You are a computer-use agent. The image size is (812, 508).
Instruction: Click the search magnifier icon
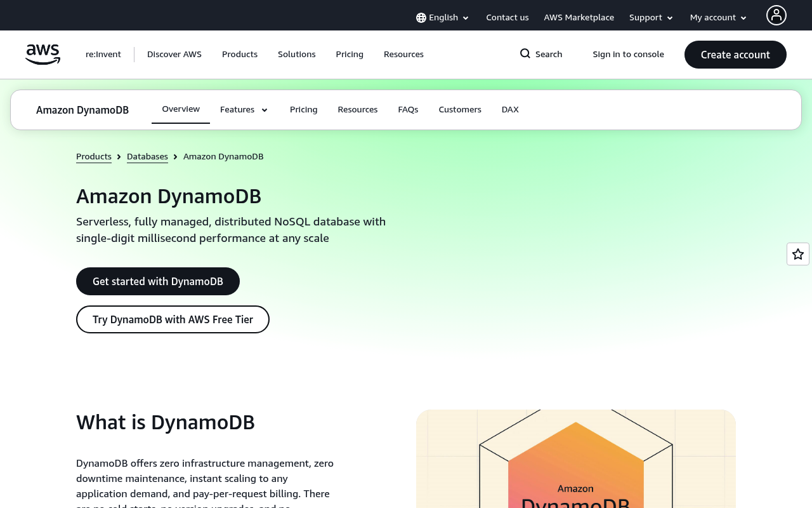[525, 53]
